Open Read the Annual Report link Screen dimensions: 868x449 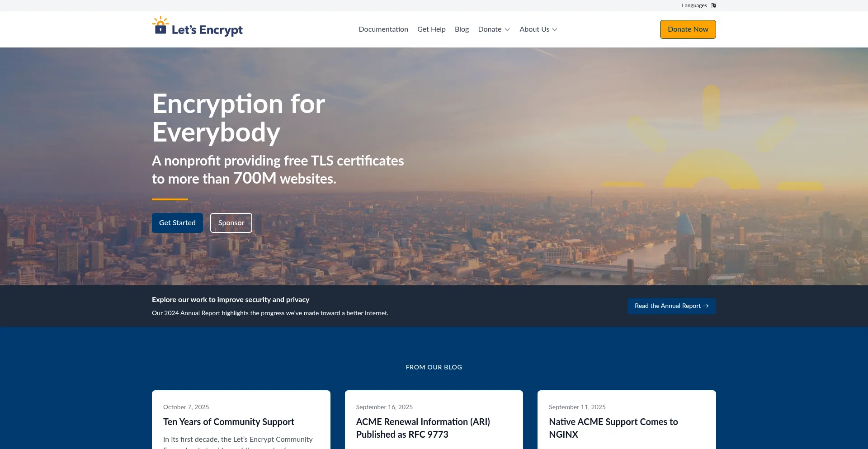(671, 306)
